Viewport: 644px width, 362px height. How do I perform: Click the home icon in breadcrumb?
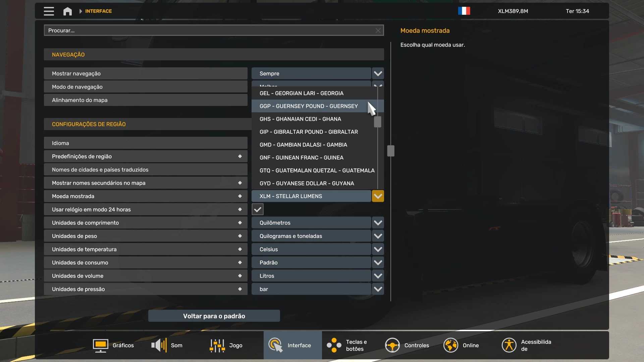pos(67,11)
